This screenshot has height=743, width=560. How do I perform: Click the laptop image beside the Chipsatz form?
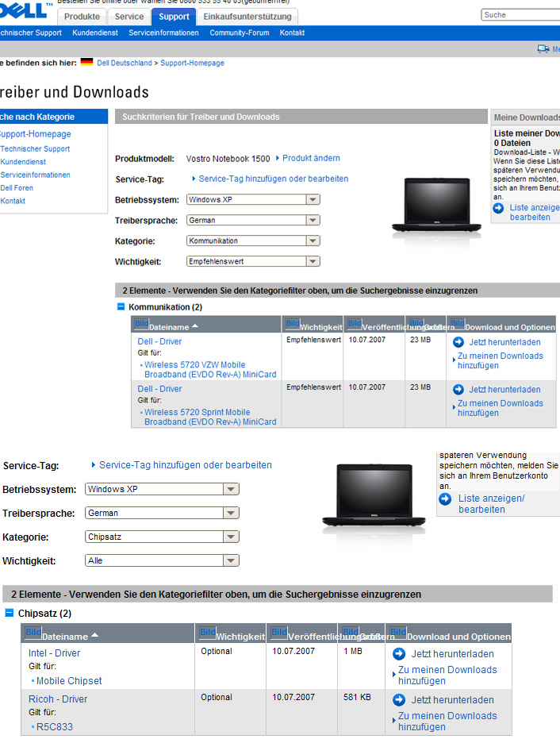click(374, 496)
